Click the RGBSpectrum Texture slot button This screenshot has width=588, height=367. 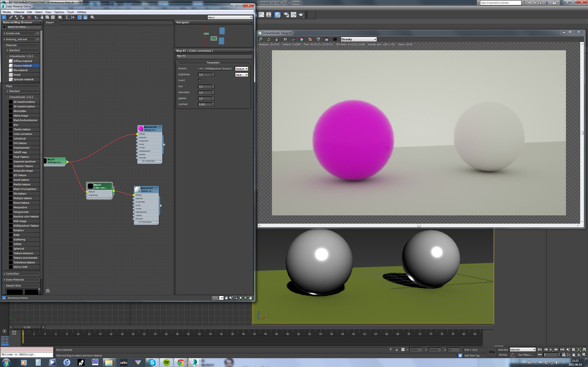pyautogui.click(x=215, y=69)
